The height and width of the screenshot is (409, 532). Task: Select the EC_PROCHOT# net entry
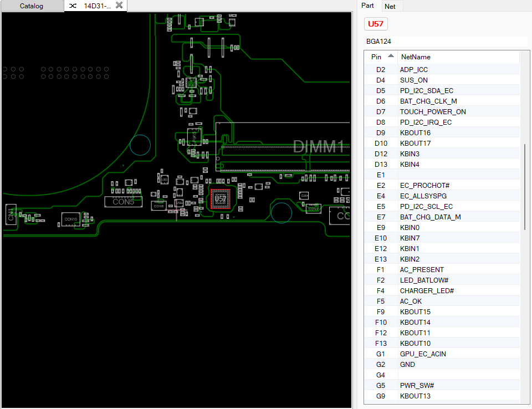click(424, 185)
